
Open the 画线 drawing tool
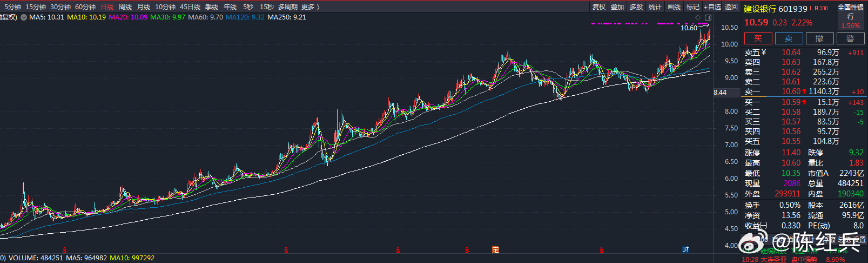674,7
